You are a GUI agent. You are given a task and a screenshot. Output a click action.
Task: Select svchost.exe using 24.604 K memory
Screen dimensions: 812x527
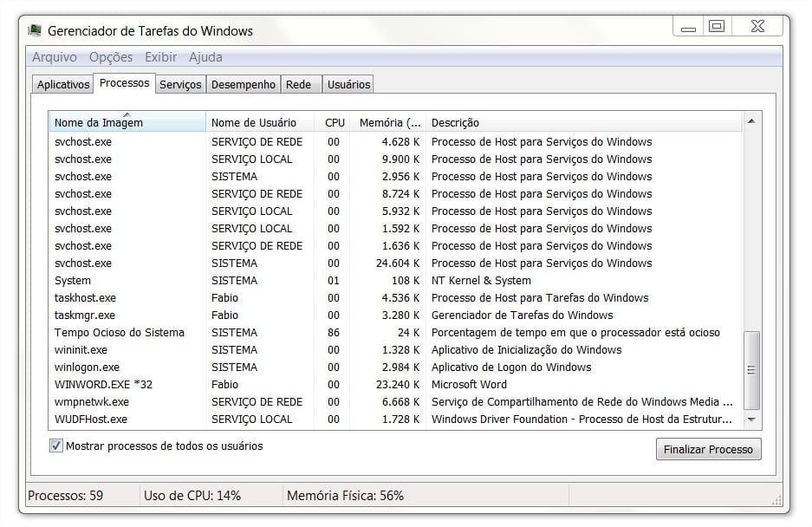click(x=396, y=263)
